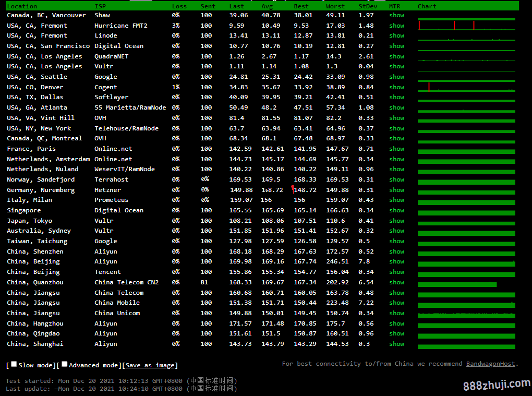Show MTR for Nuland WeservIT/RamNode
The width and height of the screenshot is (532, 396).
[396, 170]
